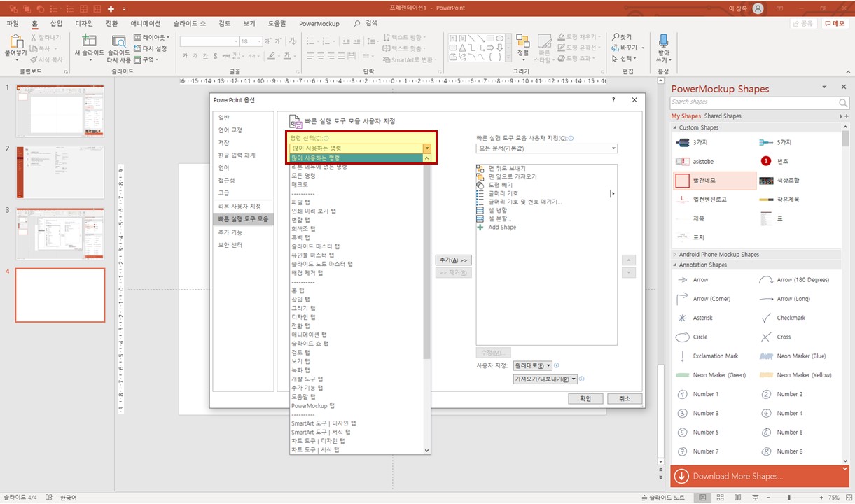The image size is (855, 504).
Task: Pick the Exclamation Mark annotation shape
Action: tap(714, 356)
